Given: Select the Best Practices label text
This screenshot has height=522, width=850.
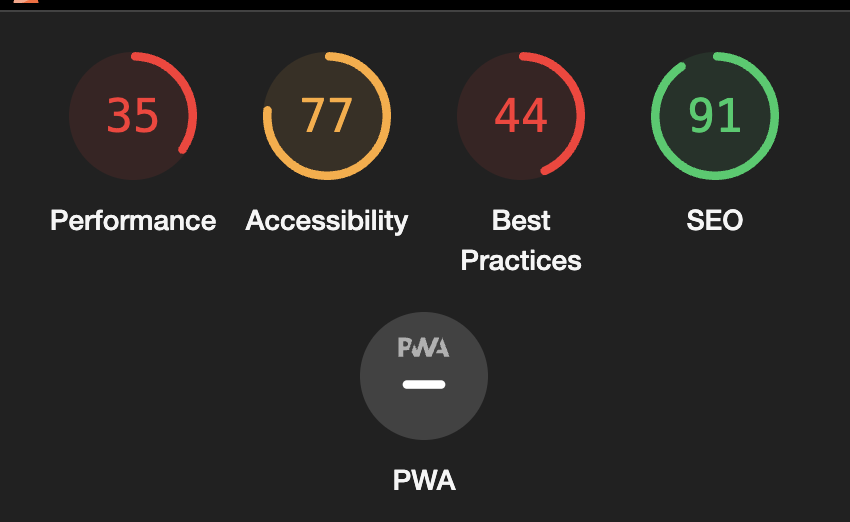Looking at the screenshot, I should (x=521, y=240).
